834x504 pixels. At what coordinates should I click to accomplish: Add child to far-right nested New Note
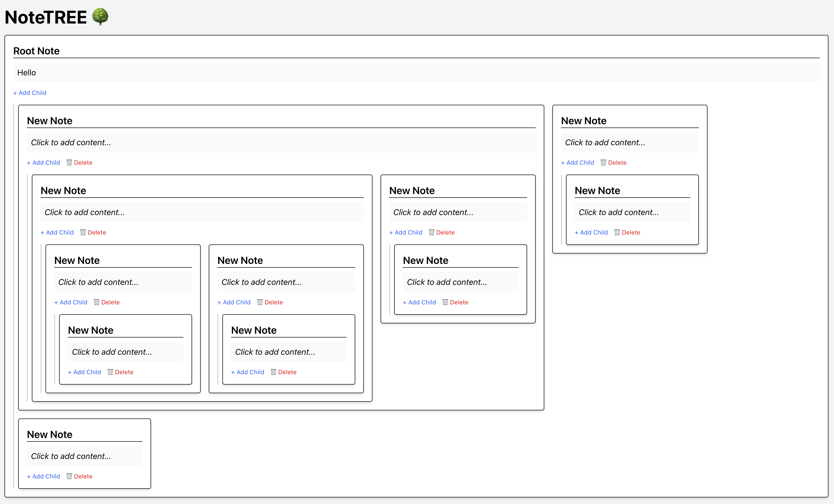[x=591, y=232]
